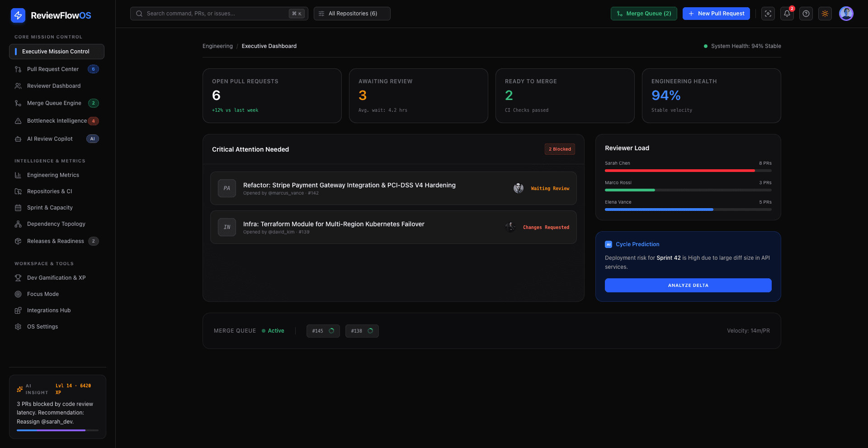
Task: Open the help question mark icon
Action: (806, 14)
